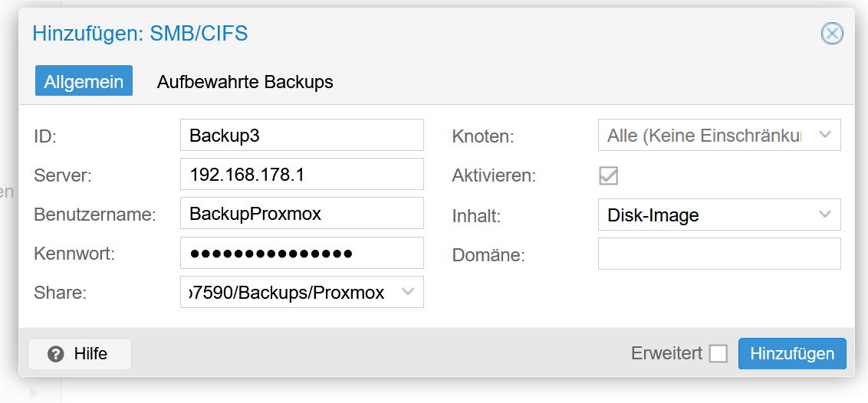Screen dimensions: 868x403
Task: Click the Hilfe button label
Action: [x=90, y=354]
